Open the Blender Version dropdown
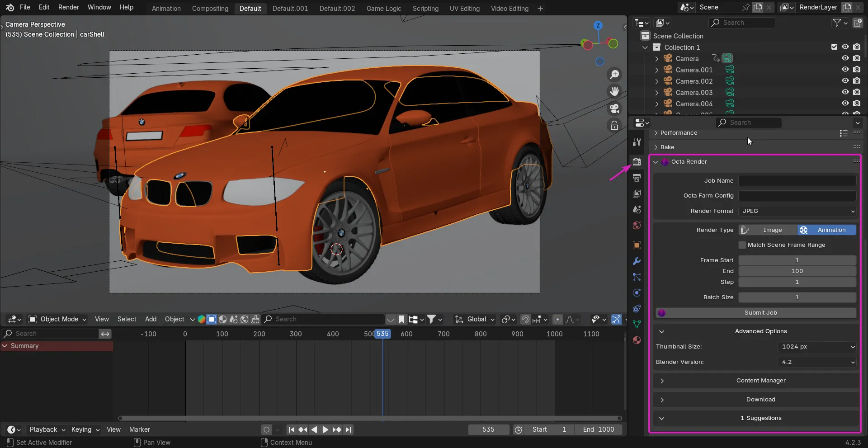868x448 pixels. [x=817, y=362]
